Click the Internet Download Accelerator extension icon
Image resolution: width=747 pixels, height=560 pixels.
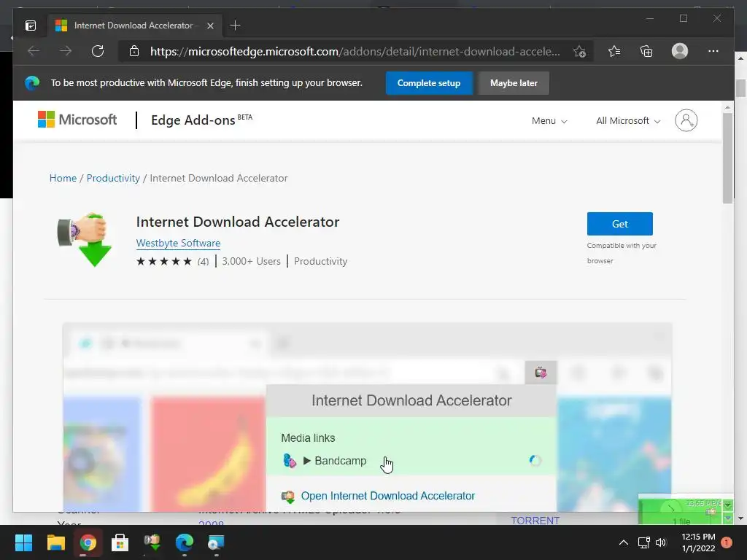[x=85, y=239]
